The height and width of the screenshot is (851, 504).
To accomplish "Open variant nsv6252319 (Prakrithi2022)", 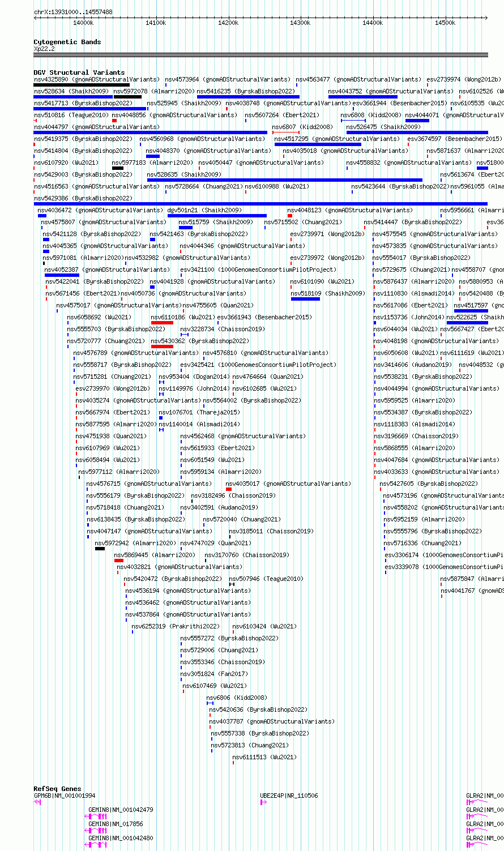I will [x=176, y=626].
